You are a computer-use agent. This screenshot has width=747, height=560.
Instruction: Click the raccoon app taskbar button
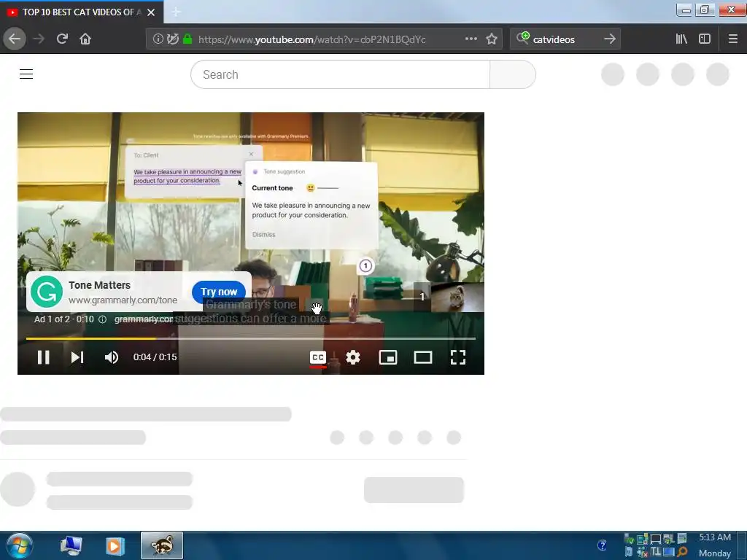[162, 545]
